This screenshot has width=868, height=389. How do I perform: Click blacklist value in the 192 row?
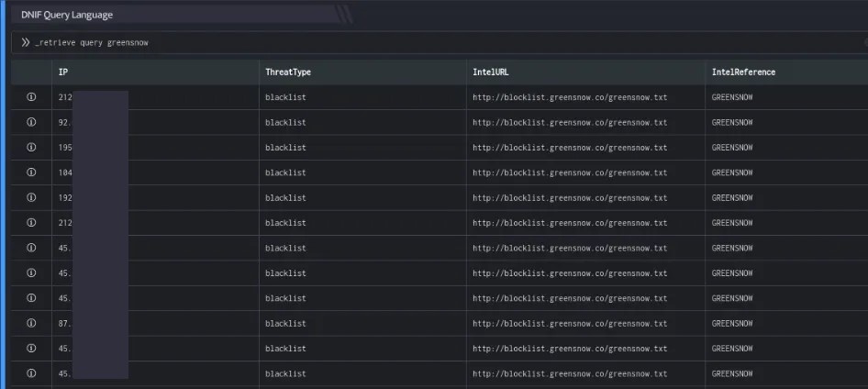[x=285, y=197]
